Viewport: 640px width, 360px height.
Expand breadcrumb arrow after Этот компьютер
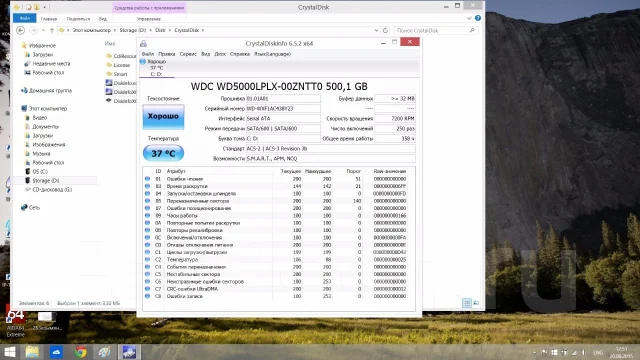click(115, 30)
